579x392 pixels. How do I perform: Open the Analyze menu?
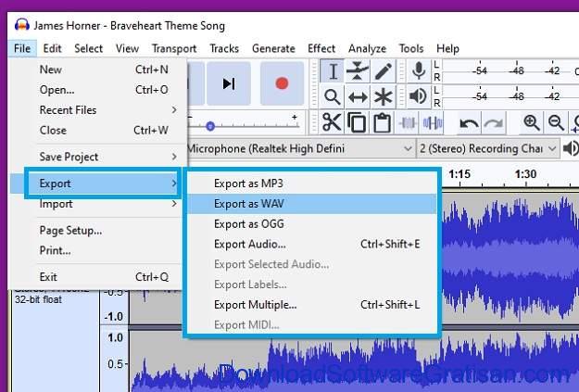[x=367, y=48]
